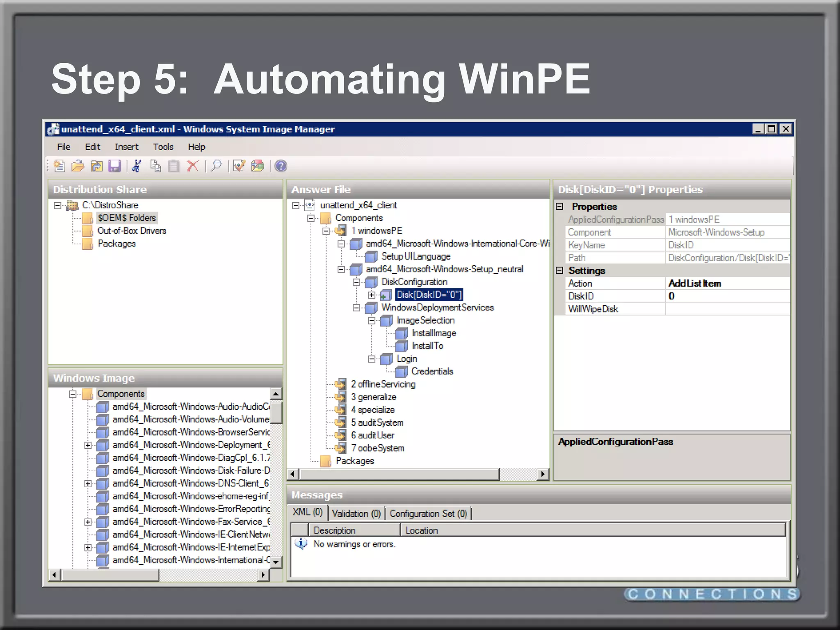The height and width of the screenshot is (630, 840).
Task: Expand the Disk[DiskID="0"] node
Action: 372,295
